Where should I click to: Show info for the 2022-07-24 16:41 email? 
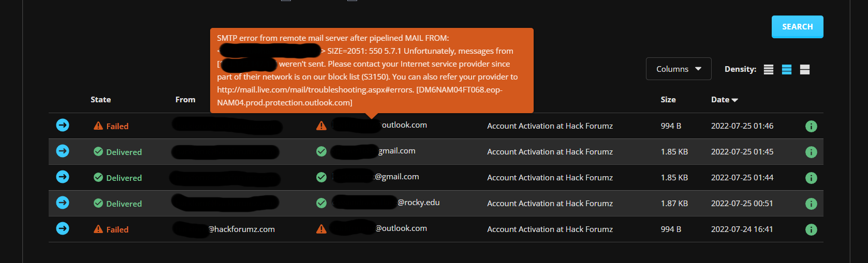point(811,229)
